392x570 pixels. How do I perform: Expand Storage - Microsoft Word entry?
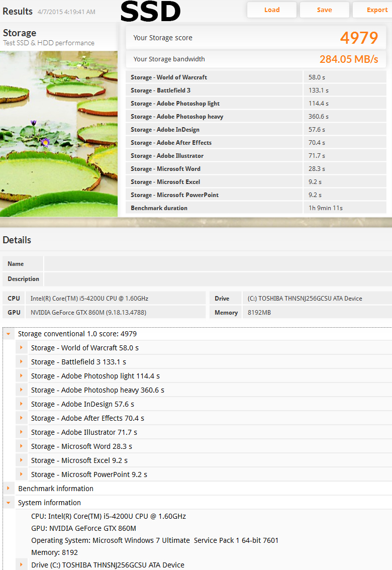coord(21,446)
